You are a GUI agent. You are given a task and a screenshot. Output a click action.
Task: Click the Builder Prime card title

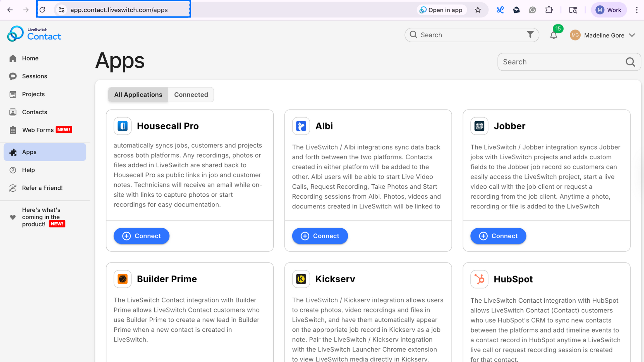[167, 279]
